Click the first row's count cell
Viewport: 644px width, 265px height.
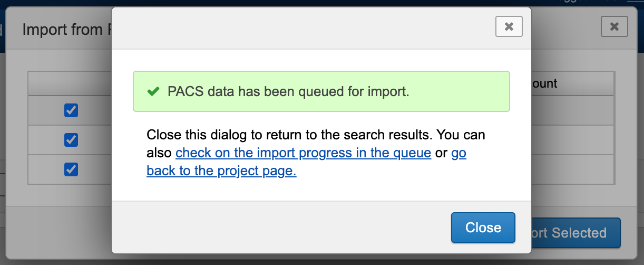pos(572,110)
